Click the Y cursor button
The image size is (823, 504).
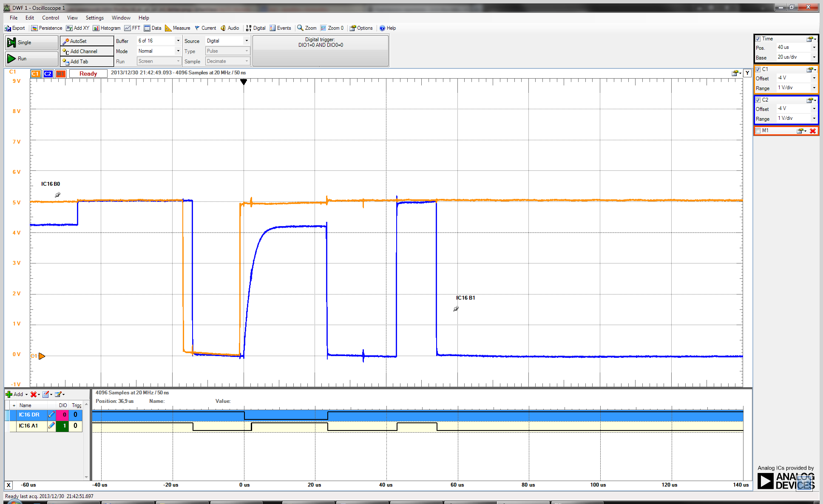(747, 73)
